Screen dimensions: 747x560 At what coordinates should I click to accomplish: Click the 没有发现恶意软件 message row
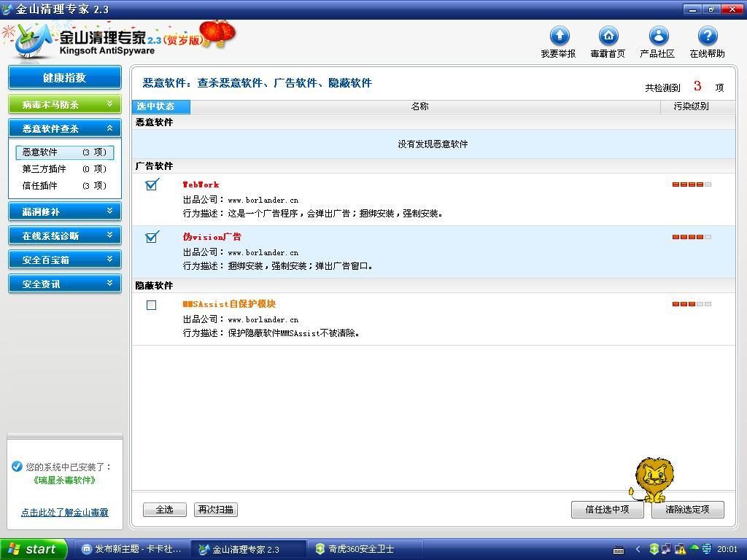[x=433, y=144]
